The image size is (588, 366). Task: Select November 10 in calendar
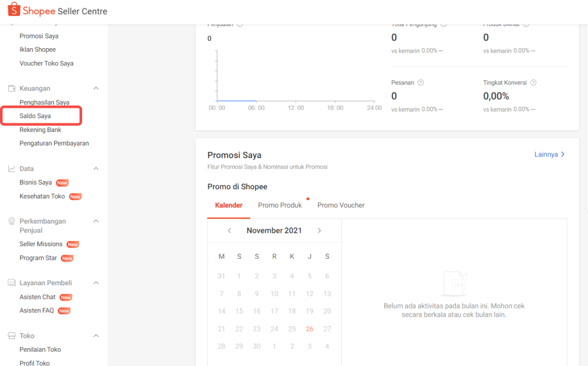(274, 293)
